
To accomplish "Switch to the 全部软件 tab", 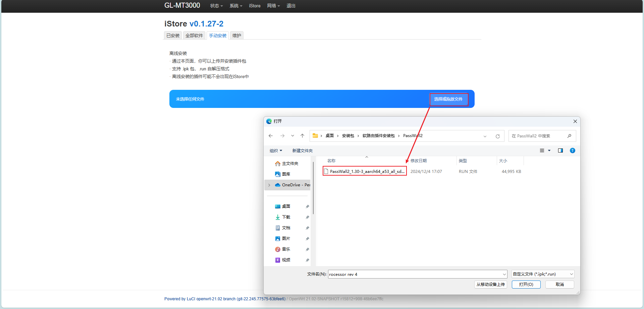I will point(194,35).
